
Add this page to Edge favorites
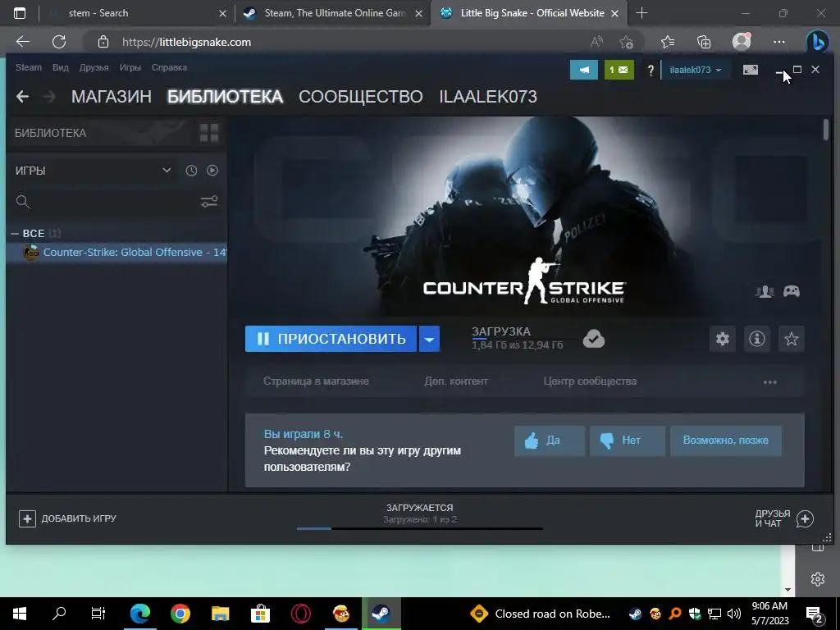coord(626,42)
